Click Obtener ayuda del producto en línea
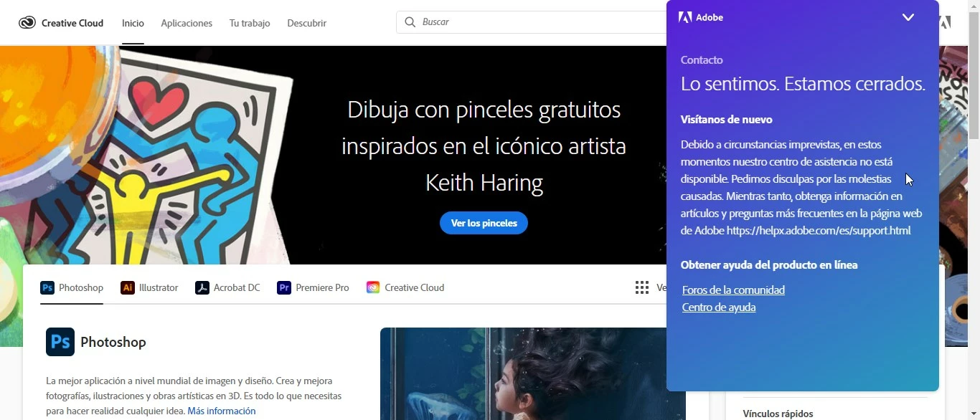 (x=769, y=265)
